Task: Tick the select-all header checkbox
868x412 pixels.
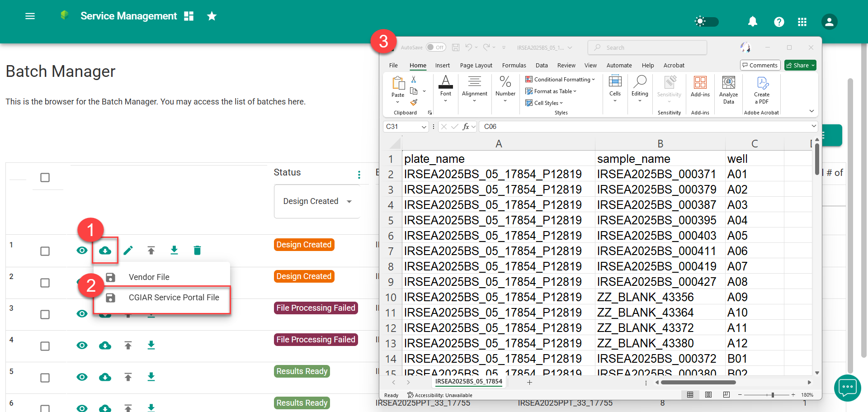Action: [45, 177]
